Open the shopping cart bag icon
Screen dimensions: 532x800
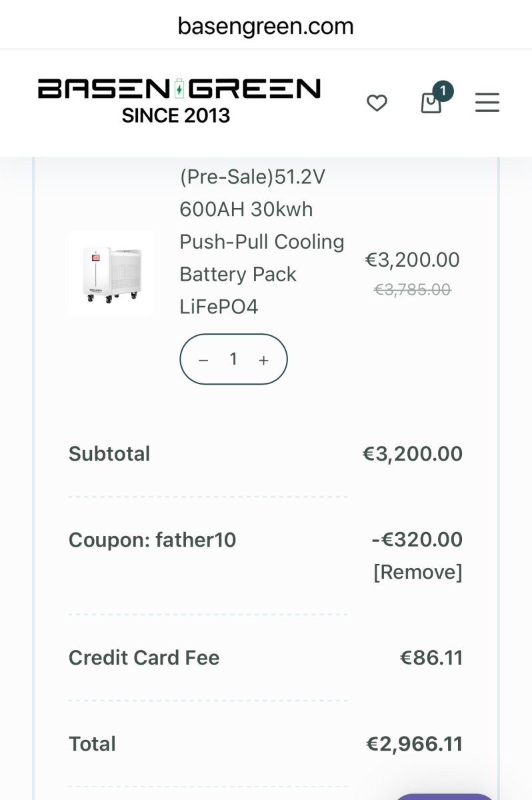click(431, 103)
